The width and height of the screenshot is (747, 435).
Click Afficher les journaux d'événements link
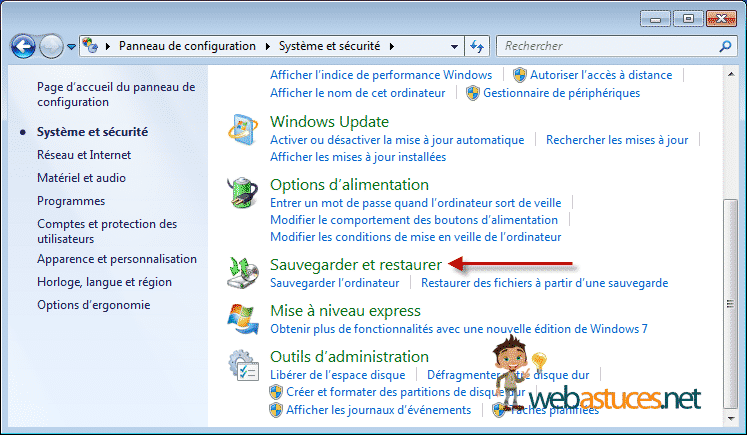pos(378,410)
